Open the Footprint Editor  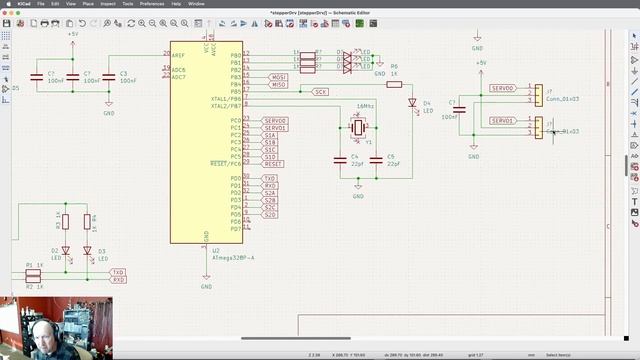pos(290,23)
